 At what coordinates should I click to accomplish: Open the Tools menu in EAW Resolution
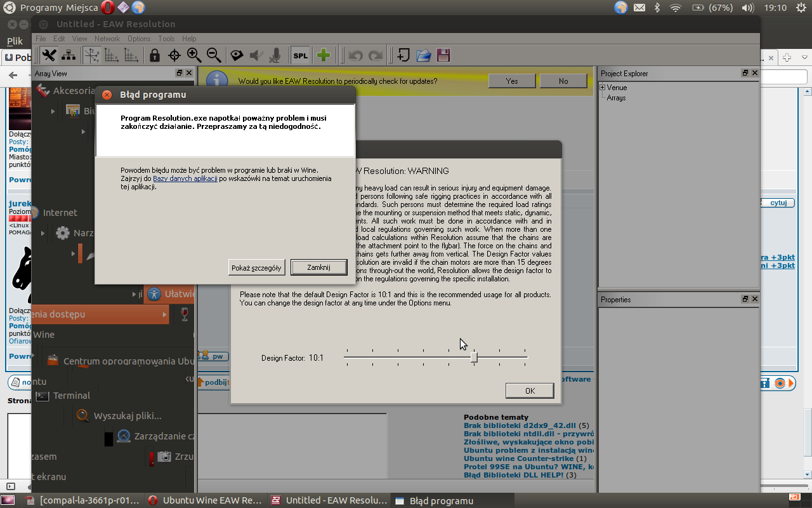pos(166,39)
